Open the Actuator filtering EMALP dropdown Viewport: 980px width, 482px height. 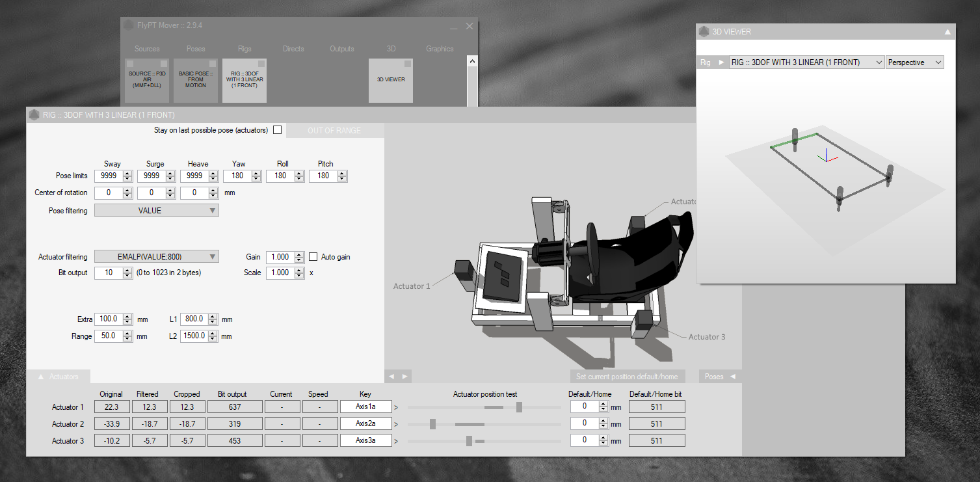pyautogui.click(x=157, y=257)
